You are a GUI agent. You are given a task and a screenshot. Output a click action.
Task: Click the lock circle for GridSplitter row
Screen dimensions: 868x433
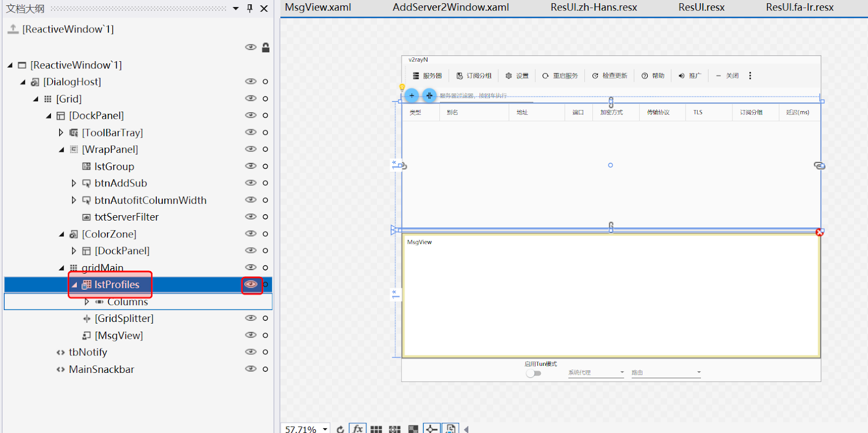(x=265, y=319)
